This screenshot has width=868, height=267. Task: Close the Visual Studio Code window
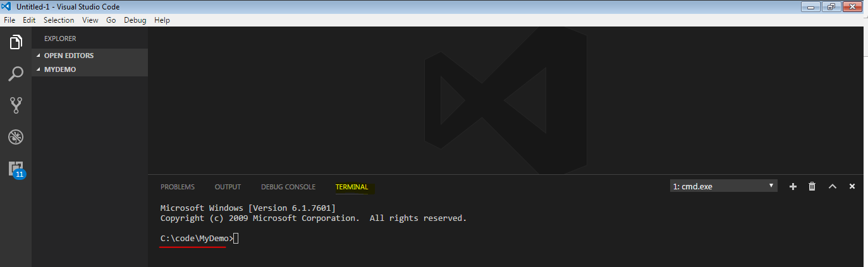(852, 6)
